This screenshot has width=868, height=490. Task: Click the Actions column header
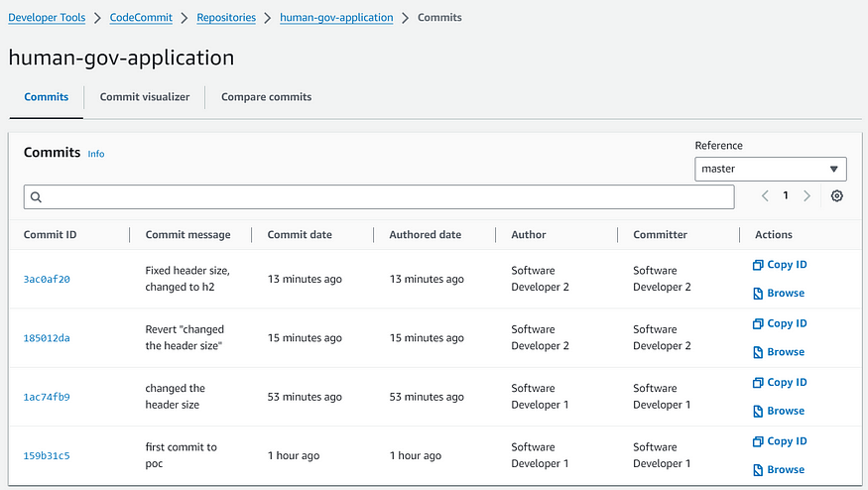(774, 235)
